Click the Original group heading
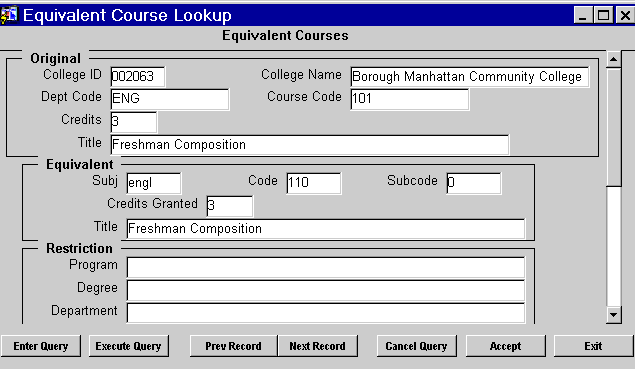Screen dimensions: 635x369 point(55,59)
